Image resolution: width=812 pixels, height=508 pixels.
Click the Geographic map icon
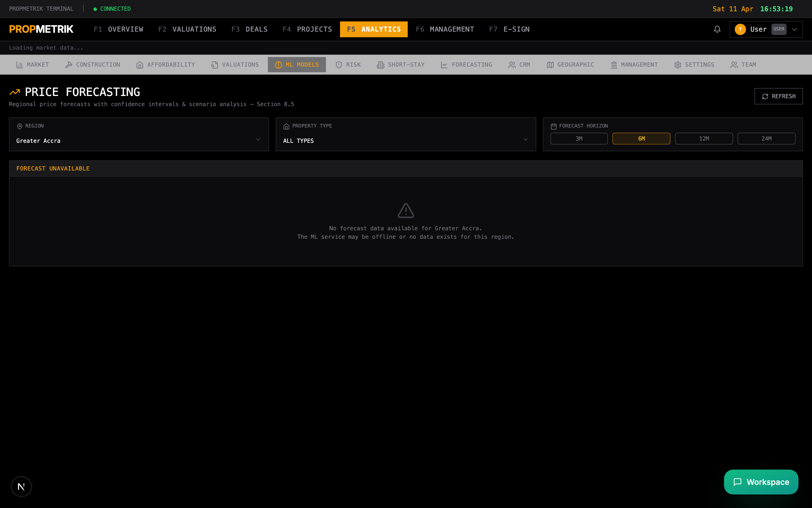coord(550,65)
